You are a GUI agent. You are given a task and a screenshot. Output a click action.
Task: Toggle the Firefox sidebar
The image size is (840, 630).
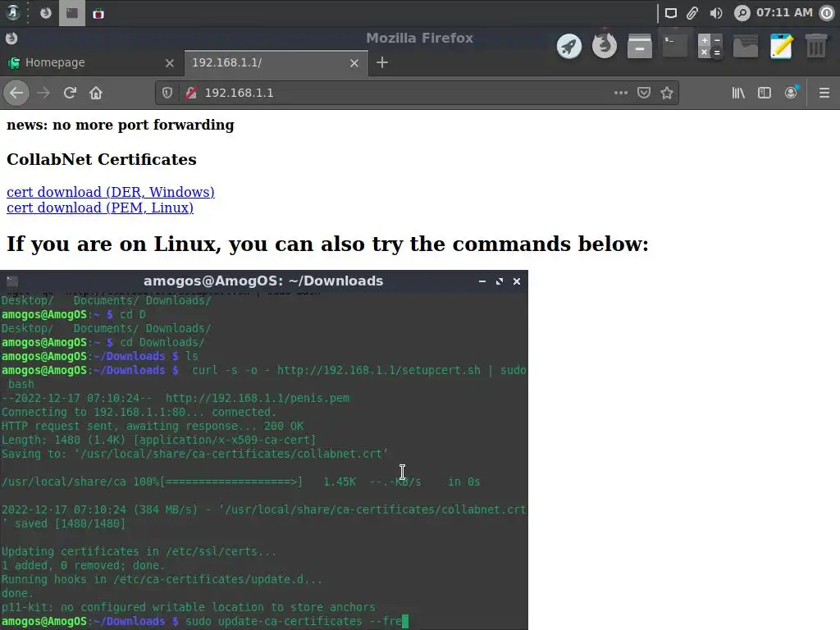[765, 93]
